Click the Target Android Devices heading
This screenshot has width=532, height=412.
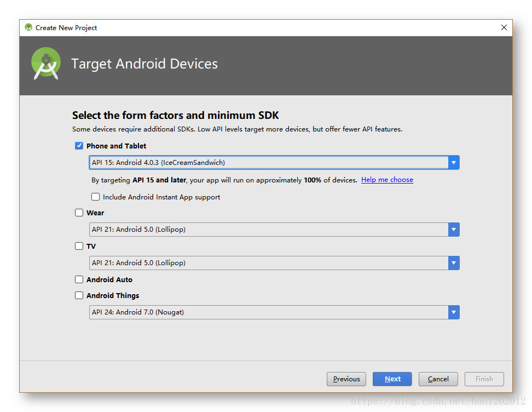click(x=144, y=64)
